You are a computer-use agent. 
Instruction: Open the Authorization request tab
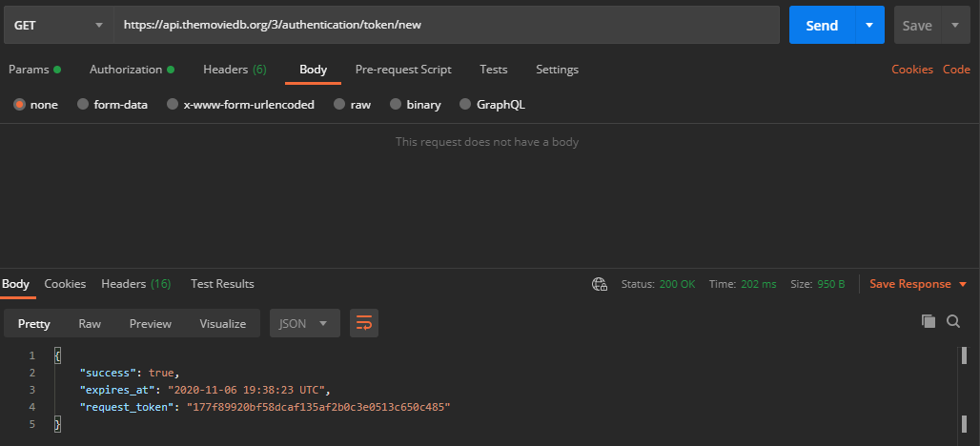coord(132,70)
